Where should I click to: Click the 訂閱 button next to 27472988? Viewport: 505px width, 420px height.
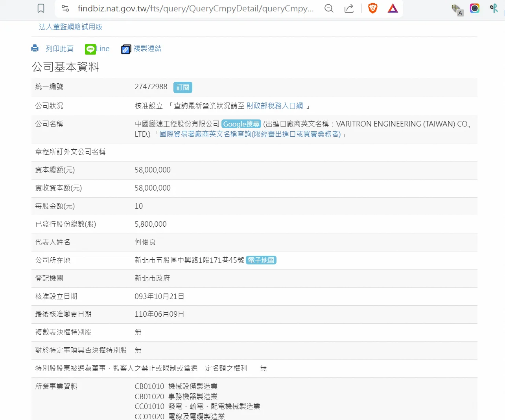182,87
